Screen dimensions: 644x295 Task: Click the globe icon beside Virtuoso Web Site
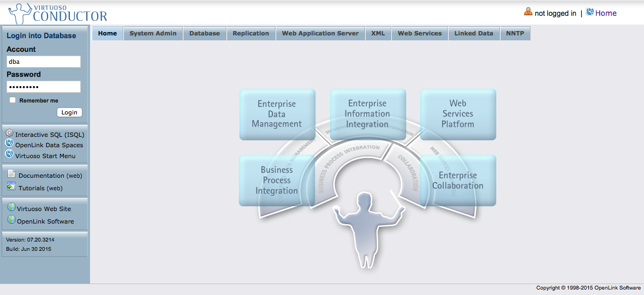(x=11, y=207)
